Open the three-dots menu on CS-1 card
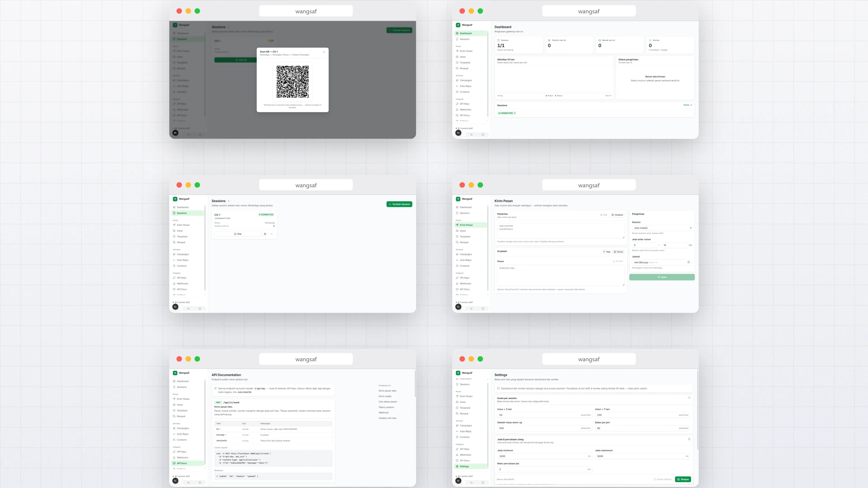 pos(271,234)
